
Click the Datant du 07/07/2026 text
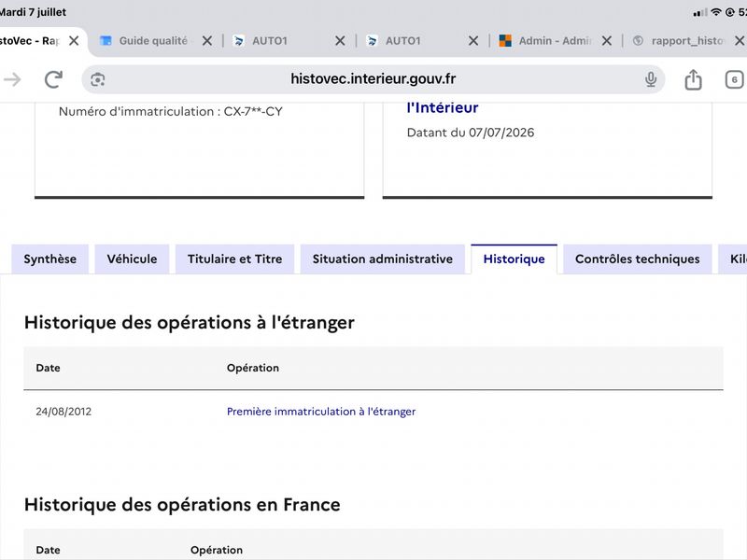coord(471,133)
